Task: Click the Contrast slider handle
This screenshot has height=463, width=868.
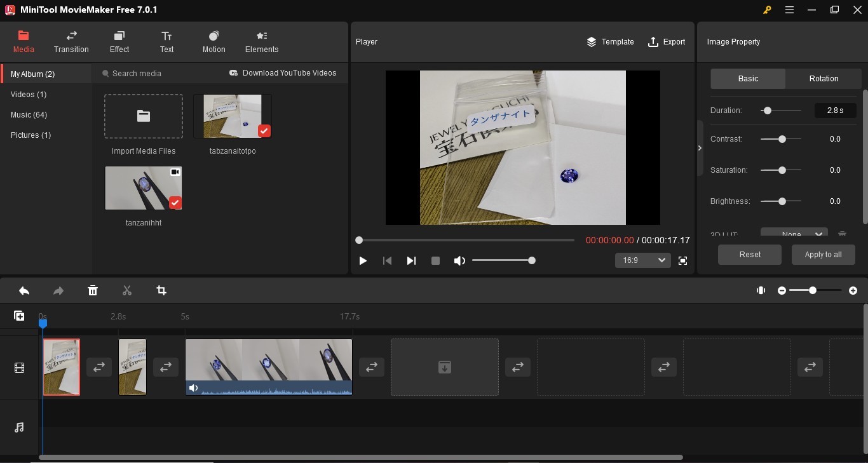Action: [x=782, y=139]
